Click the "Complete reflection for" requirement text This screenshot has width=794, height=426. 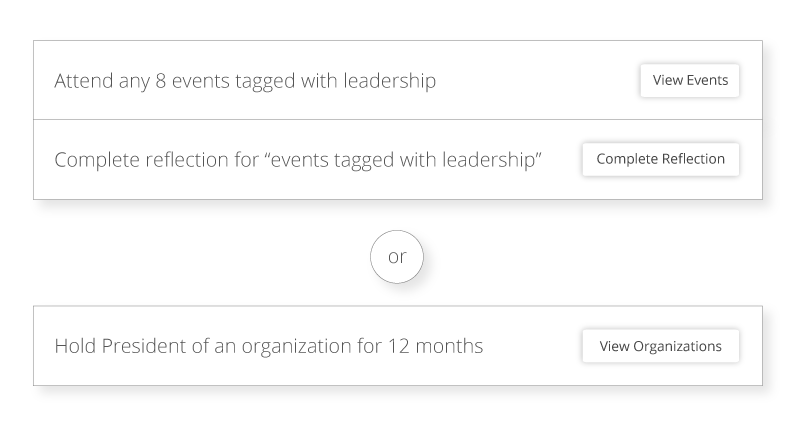tap(298, 160)
